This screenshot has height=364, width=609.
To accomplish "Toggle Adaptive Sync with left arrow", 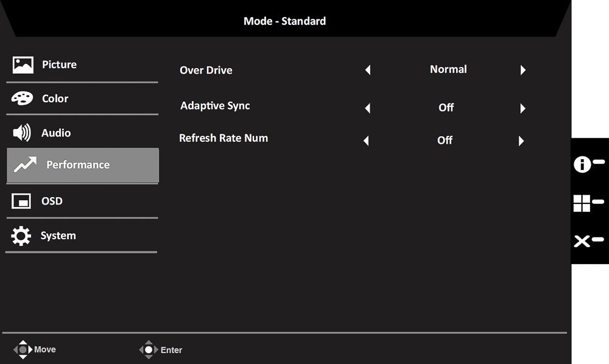I will pos(367,108).
